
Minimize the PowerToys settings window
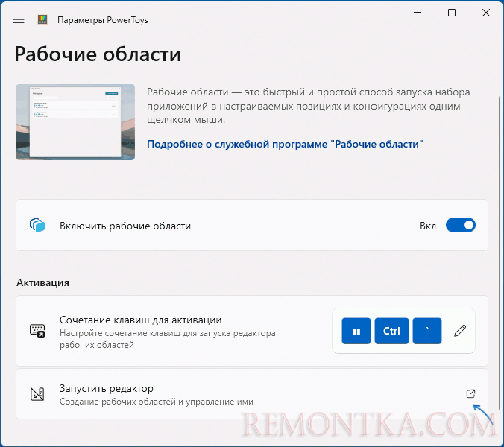point(418,13)
